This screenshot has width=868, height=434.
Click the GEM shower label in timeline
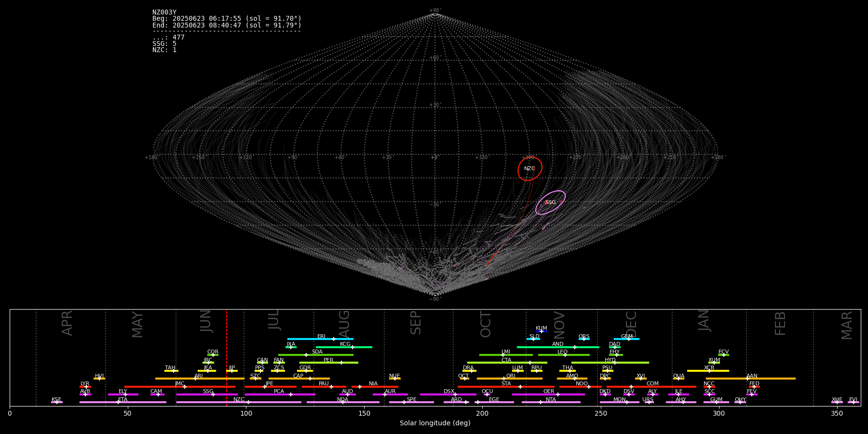(627, 337)
